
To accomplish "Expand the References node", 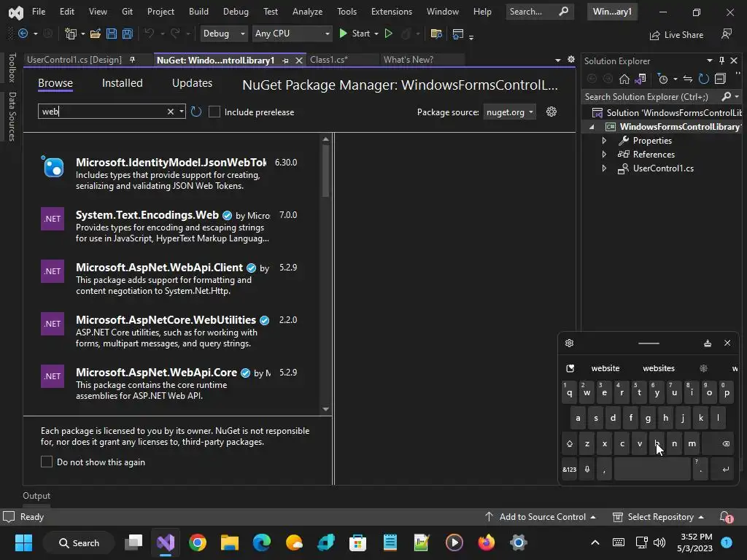I will click(x=604, y=155).
